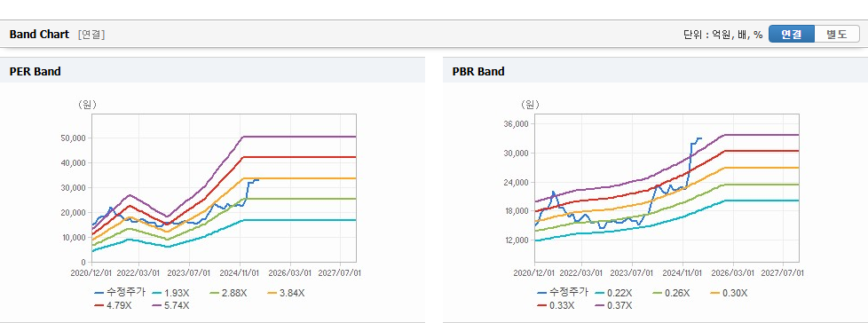Screen dimensions: 868x323
Task: Click the PER Band panel header
Action: pos(213,71)
